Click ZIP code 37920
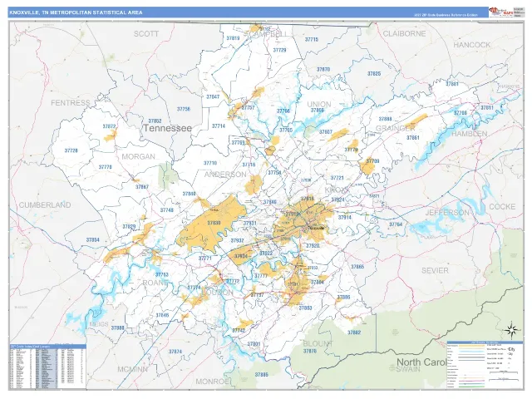 tap(313, 246)
